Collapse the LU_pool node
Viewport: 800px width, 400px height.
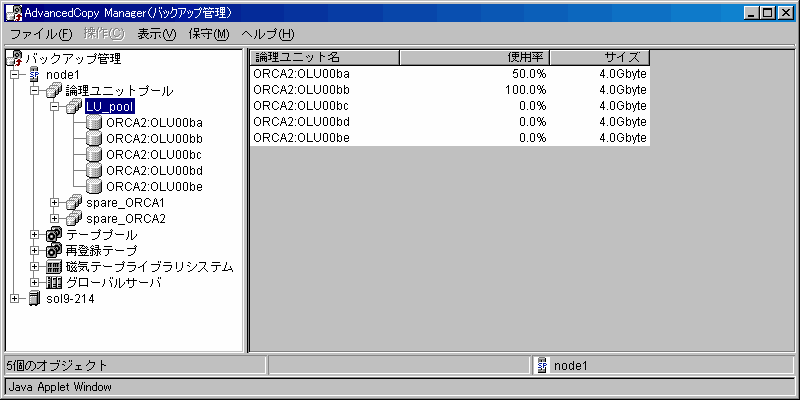coord(55,107)
